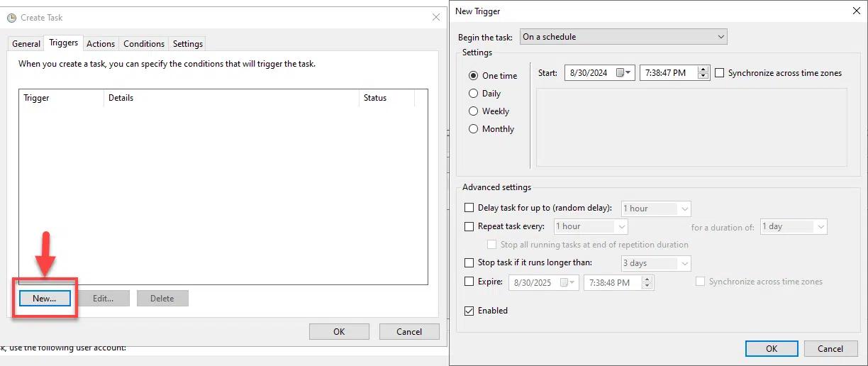Check Stop all running tasks at end checkbox
The height and width of the screenshot is (366, 868).
[491, 245]
